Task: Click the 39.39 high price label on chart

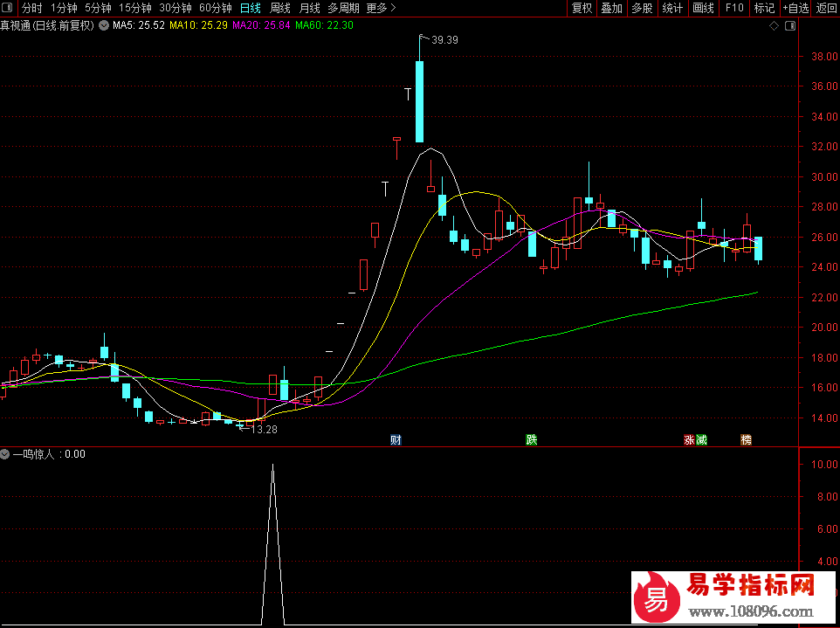Action: [444, 40]
